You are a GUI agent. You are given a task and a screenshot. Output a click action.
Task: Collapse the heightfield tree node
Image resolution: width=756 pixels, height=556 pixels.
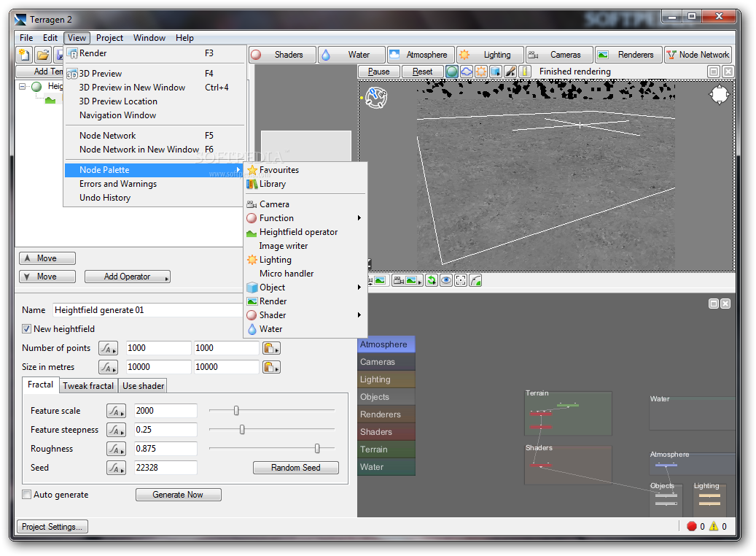click(22, 86)
